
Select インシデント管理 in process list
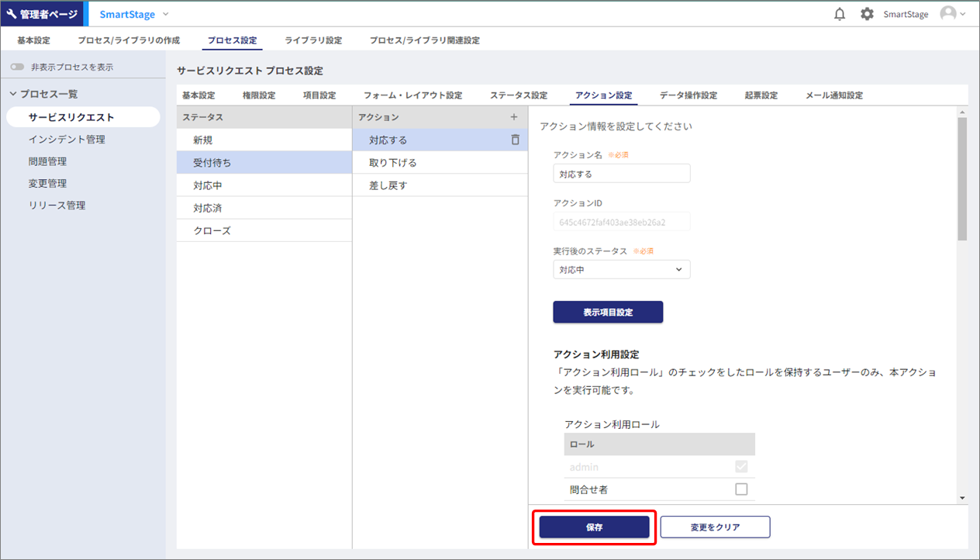click(67, 140)
